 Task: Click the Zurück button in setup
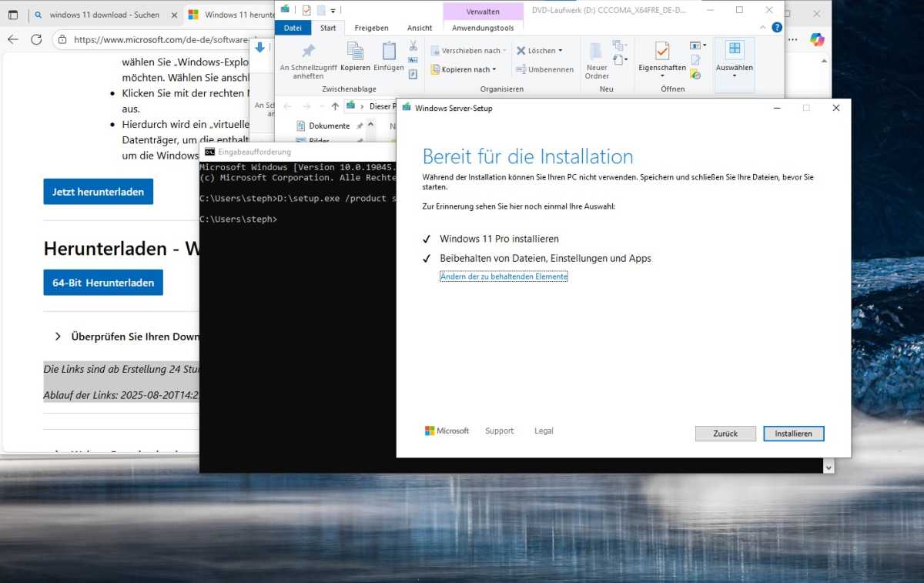pos(725,434)
